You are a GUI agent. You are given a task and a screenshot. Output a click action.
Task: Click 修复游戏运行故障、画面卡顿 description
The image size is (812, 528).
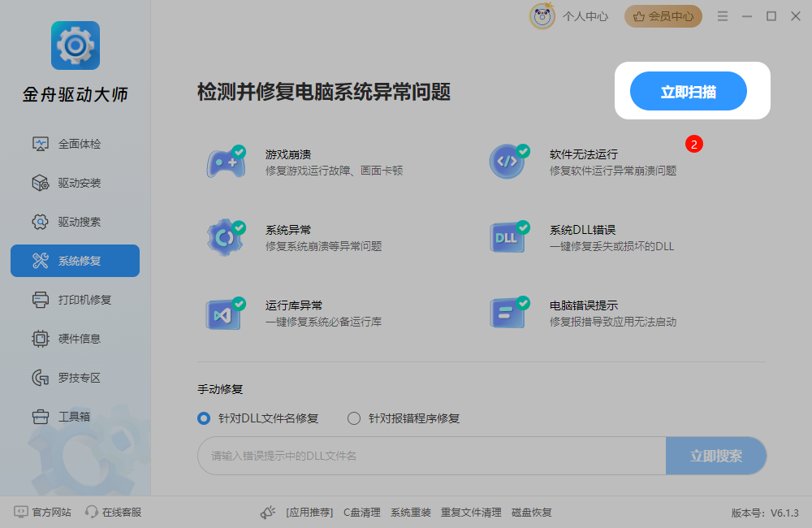[x=334, y=171]
